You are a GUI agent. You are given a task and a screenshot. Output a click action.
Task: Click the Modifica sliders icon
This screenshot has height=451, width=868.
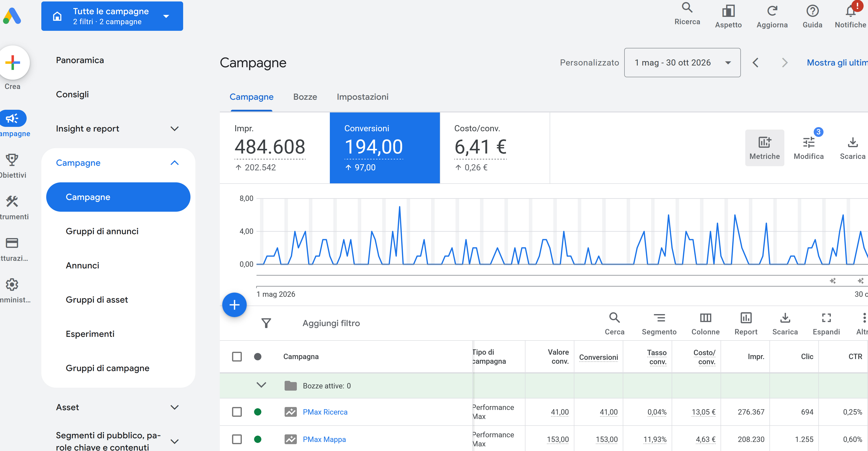pos(808,142)
